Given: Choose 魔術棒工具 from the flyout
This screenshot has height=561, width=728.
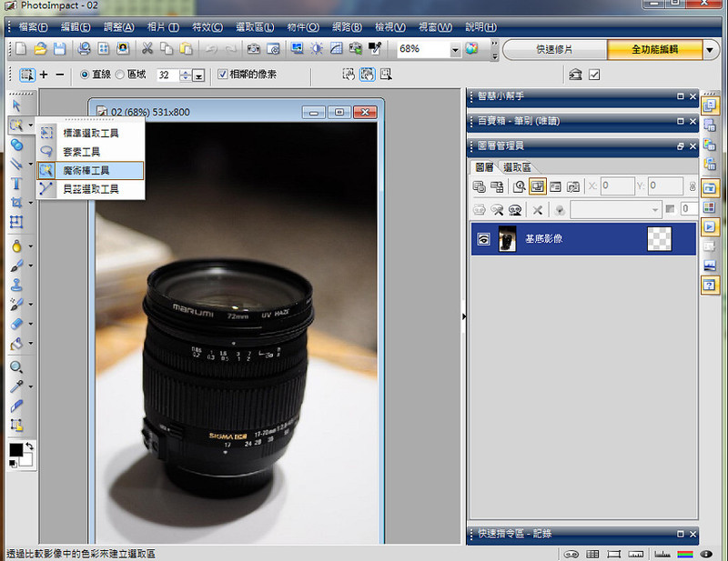Looking at the screenshot, I should (90, 170).
